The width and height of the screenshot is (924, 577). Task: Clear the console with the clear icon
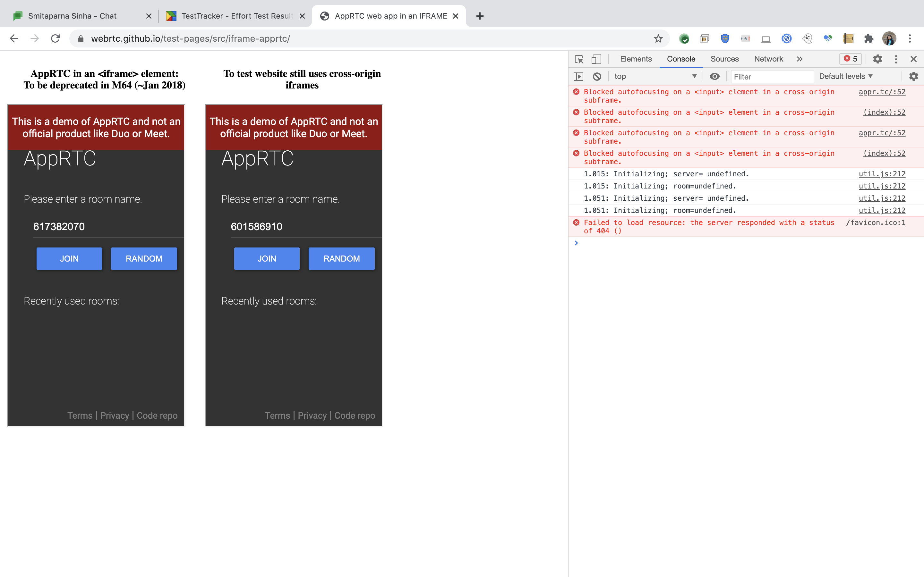click(597, 76)
